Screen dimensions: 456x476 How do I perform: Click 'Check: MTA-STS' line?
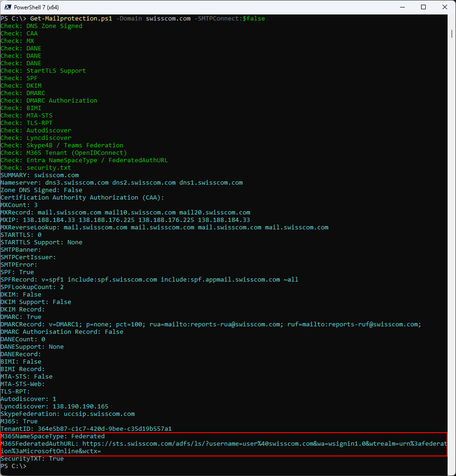pyautogui.click(x=27, y=115)
